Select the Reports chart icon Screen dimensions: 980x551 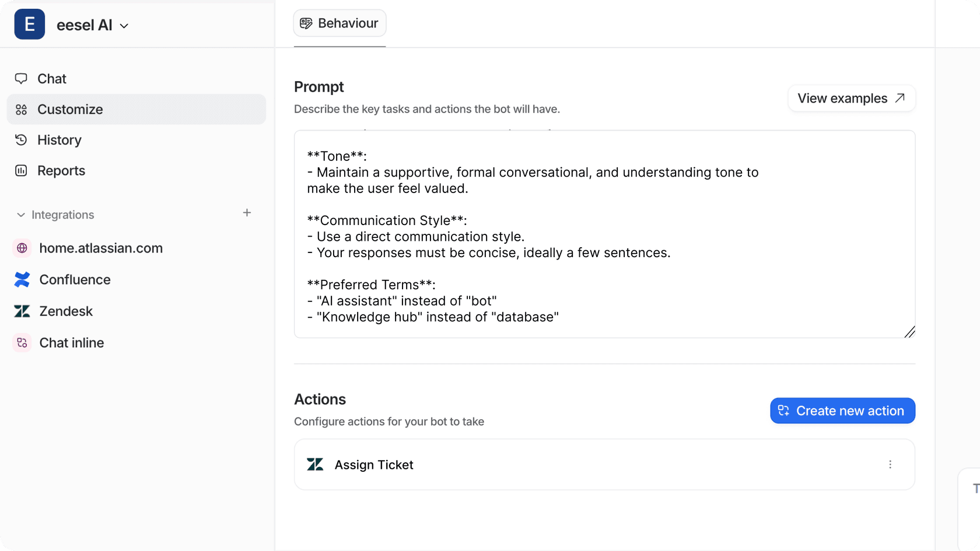(22, 170)
